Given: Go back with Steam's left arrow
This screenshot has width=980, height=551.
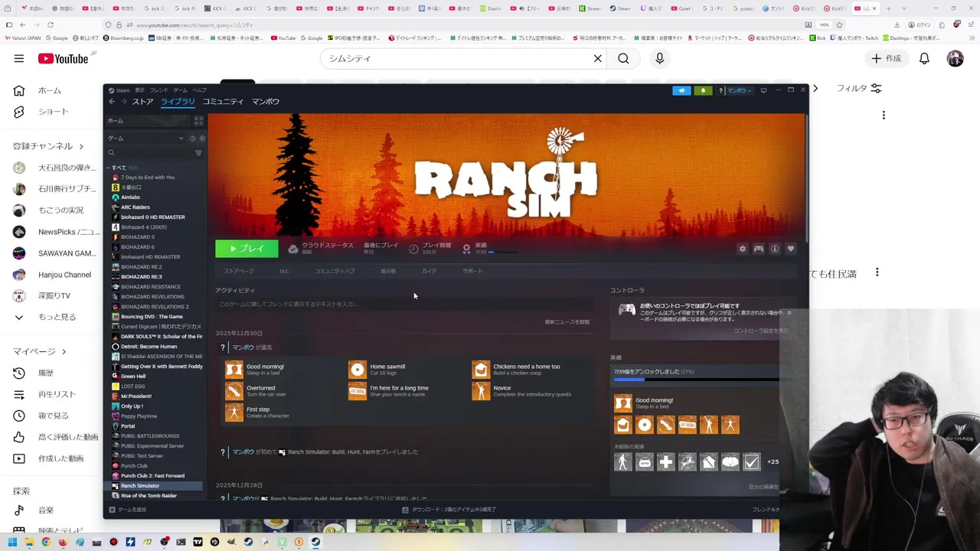Looking at the screenshot, I should (112, 102).
